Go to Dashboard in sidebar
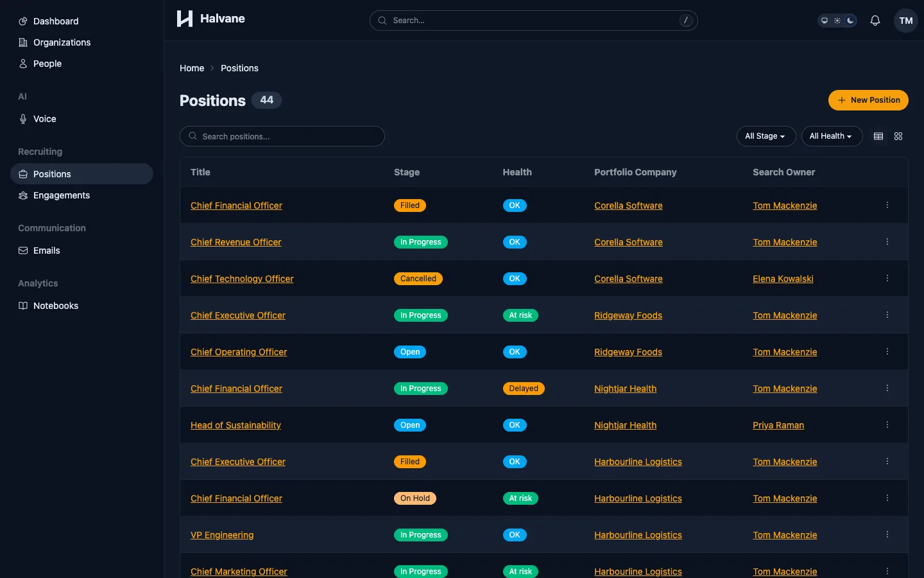 point(81,21)
